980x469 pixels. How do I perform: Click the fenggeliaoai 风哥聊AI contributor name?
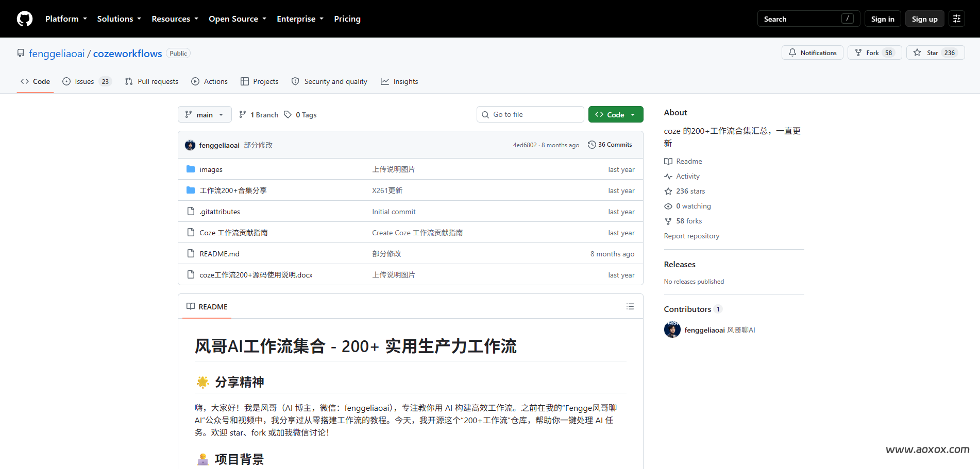coord(720,330)
